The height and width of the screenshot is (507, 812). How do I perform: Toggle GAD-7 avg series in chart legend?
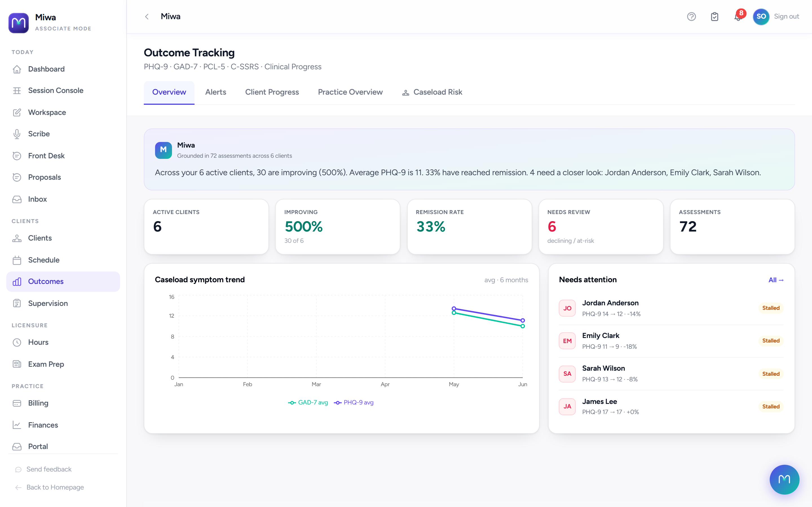click(308, 403)
